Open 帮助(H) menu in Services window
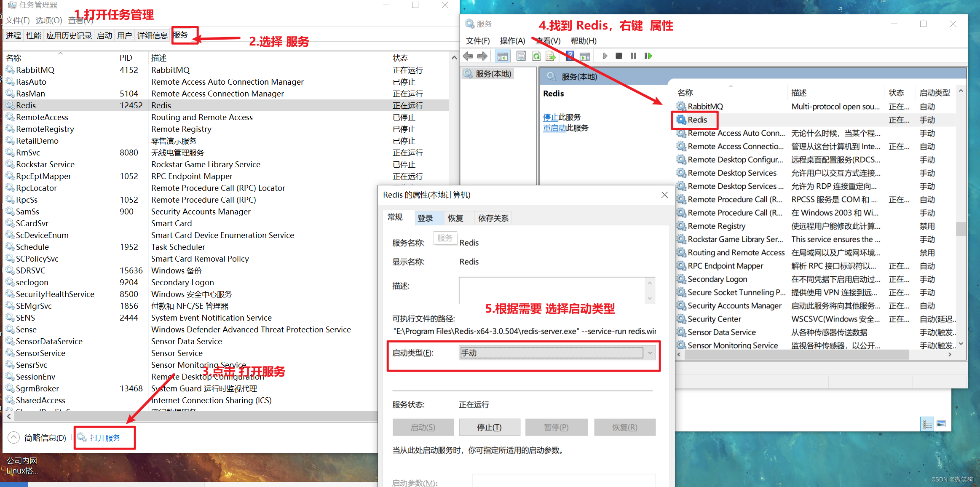Image resolution: width=980 pixels, height=487 pixels. (x=584, y=41)
